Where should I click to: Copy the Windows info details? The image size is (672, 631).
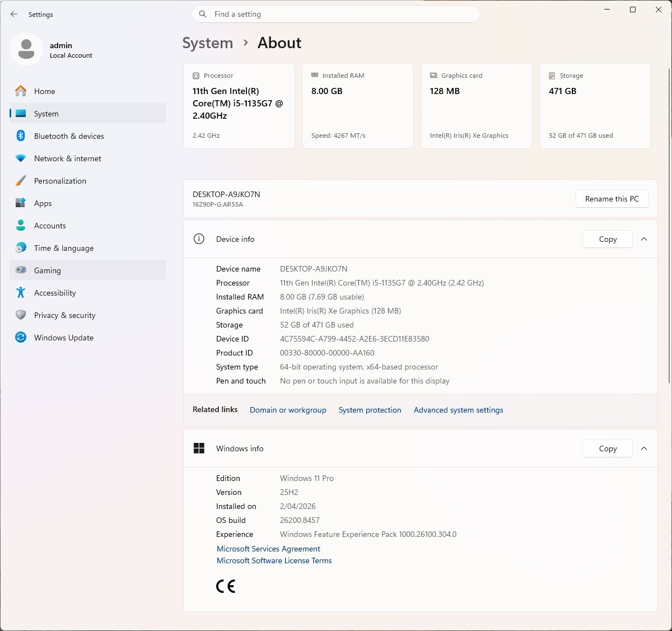click(608, 448)
